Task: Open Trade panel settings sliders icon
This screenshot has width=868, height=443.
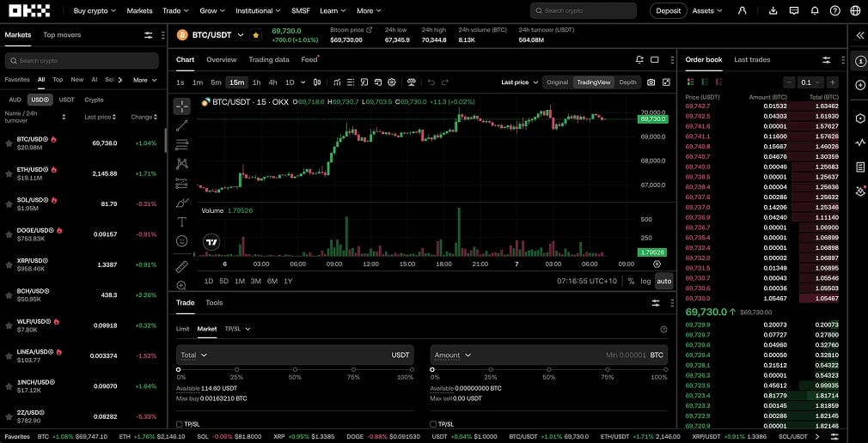Action: click(x=656, y=303)
